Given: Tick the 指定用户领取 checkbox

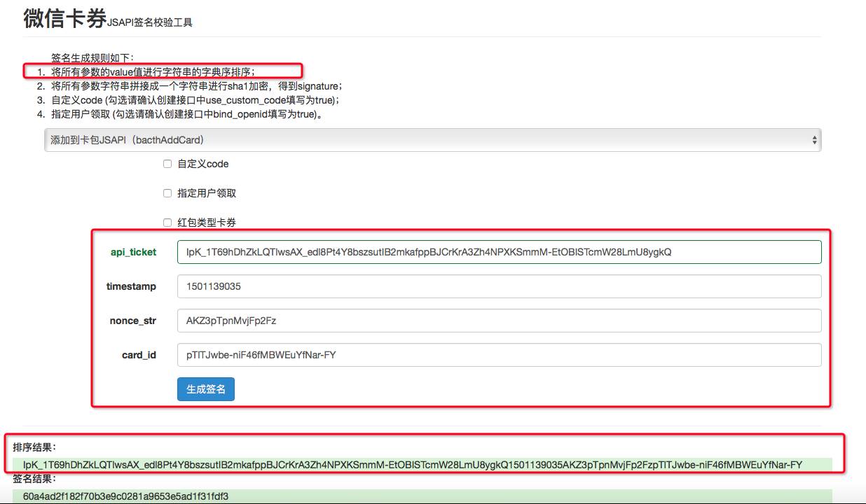Looking at the screenshot, I should (167, 193).
